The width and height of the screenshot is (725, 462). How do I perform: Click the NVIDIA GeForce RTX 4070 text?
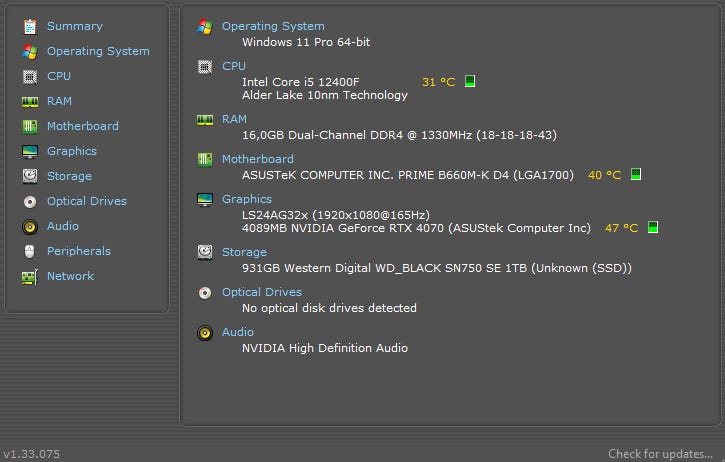pyautogui.click(x=416, y=228)
